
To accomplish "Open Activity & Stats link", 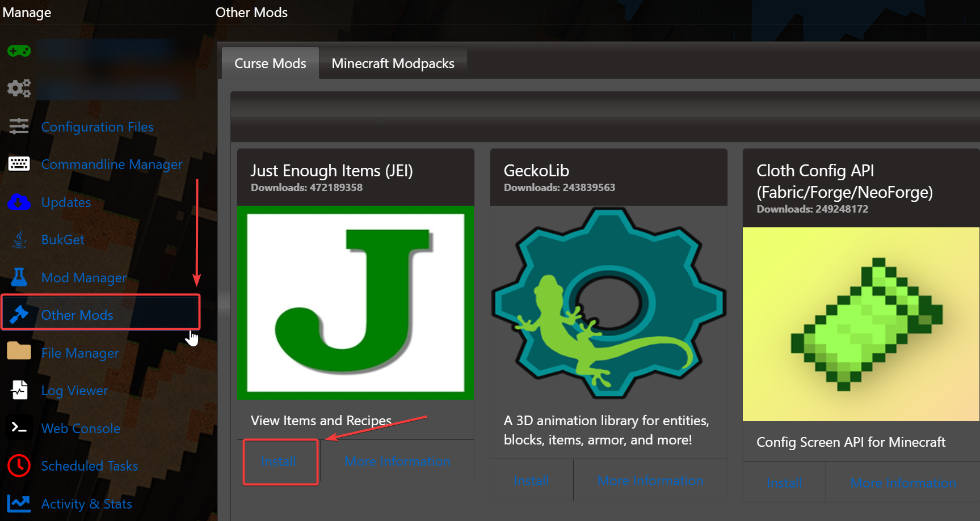I will [x=86, y=504].
